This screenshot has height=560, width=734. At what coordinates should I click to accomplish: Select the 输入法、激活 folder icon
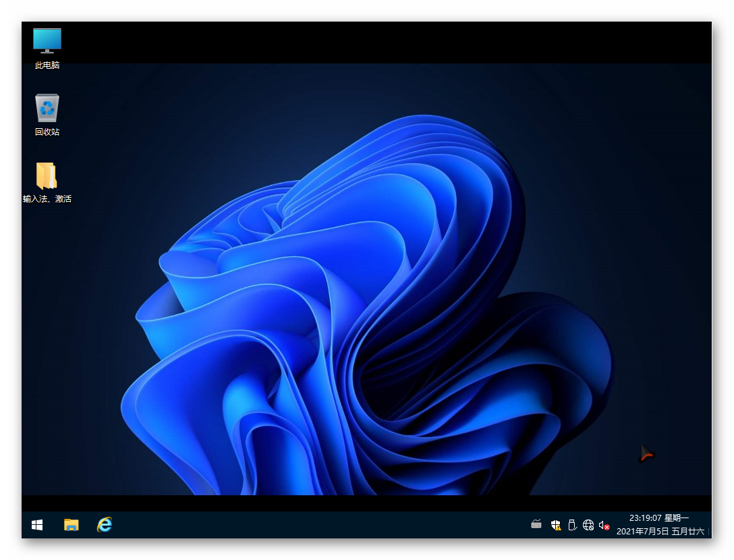tap(47, 182)
